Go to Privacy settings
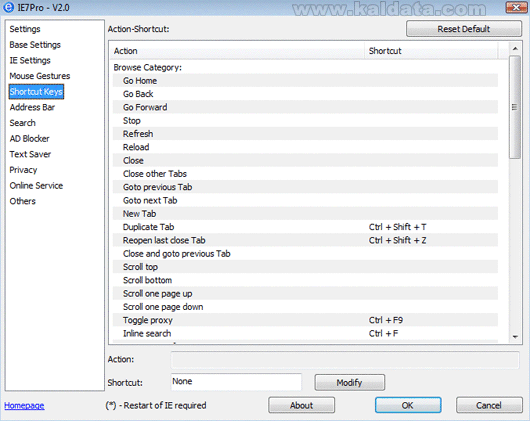Screen dimensions: 530x421 (23, 170)
